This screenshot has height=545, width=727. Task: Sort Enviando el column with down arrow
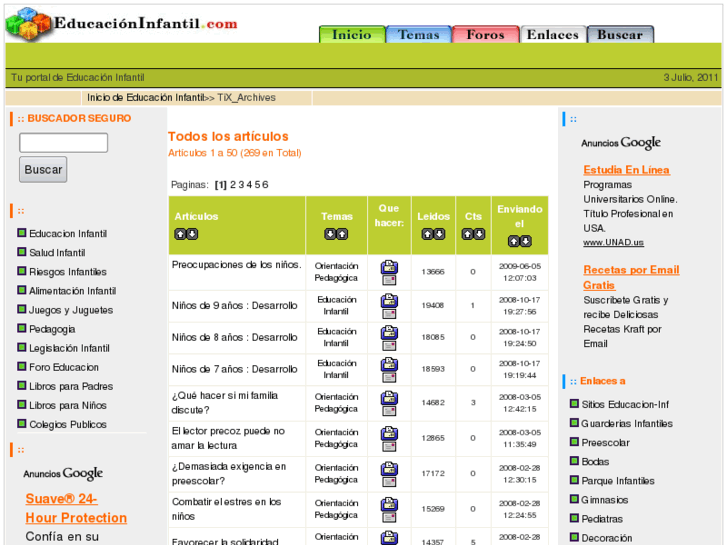point(525,241)
